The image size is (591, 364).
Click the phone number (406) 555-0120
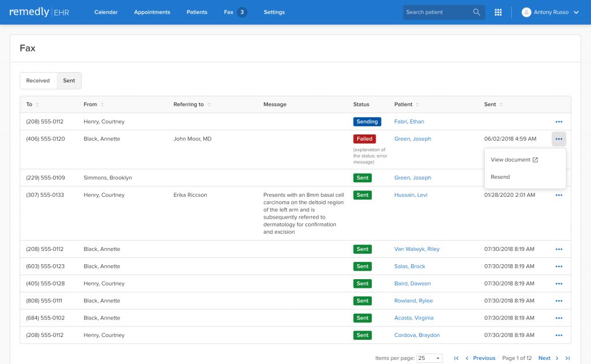(46, 139)
